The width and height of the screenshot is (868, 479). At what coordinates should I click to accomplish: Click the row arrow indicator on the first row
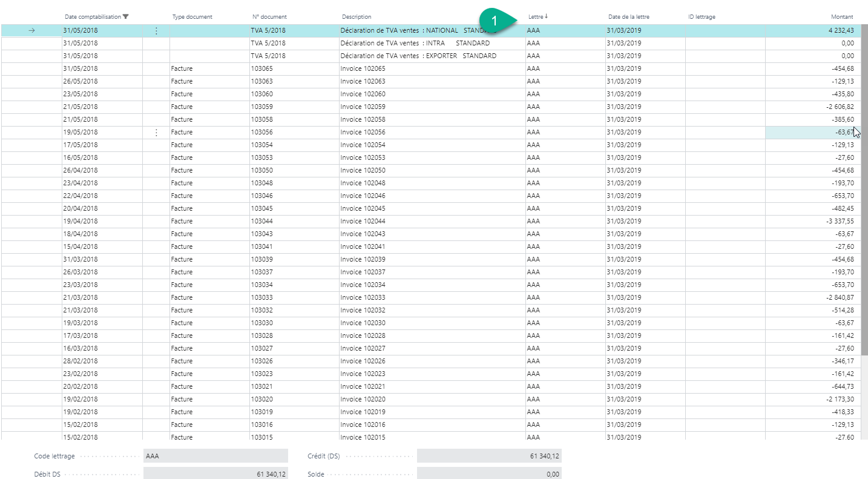31,31
